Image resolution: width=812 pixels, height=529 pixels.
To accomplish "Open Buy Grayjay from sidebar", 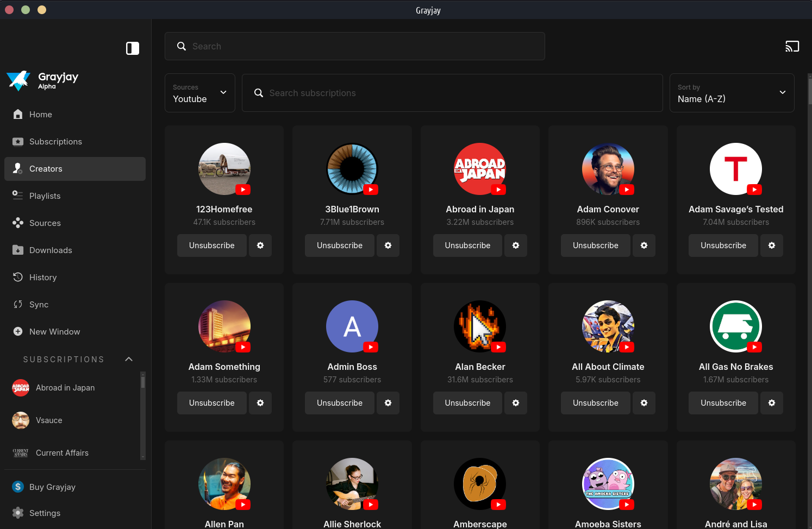I will pyautogui.click(x=52, y=487).
